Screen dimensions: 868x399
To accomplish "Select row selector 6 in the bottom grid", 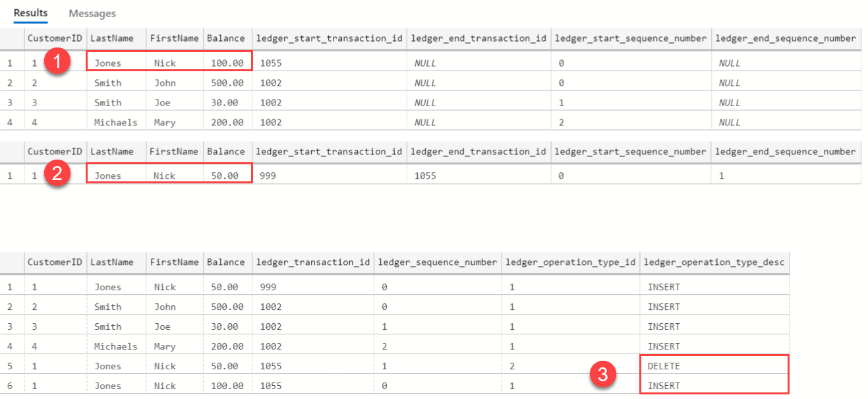I will click(x=11, y=386).
